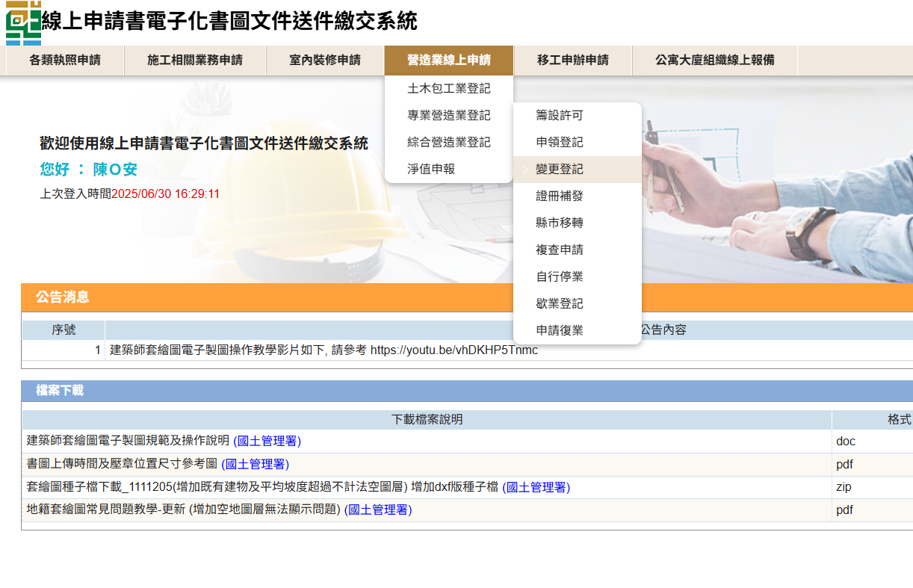Choose 申領登記 in the submenu
This screenshot has height=588, width=913.
pyautogui.click(x=559, y=143)
